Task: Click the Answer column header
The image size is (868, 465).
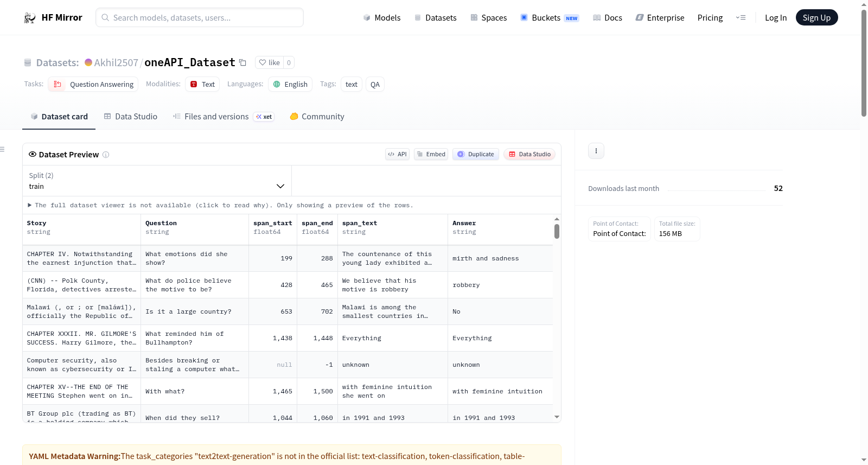Action: (500, 228)
